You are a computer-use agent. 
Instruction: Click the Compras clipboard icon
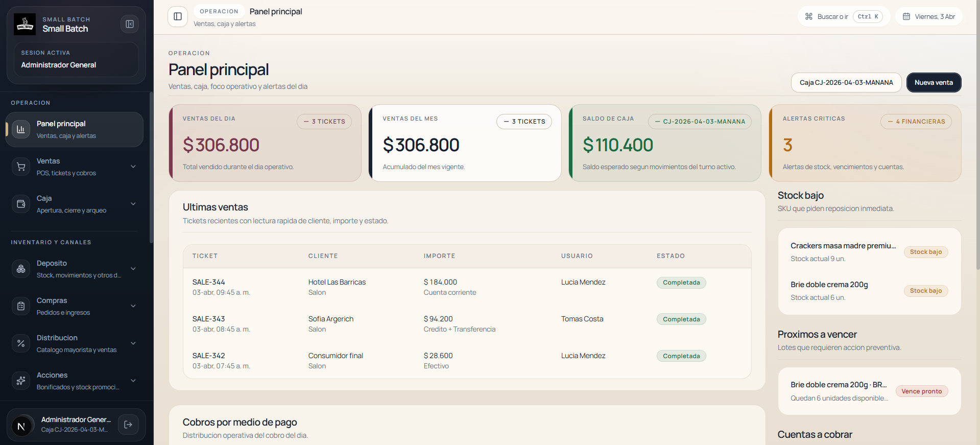coord(21,306)
